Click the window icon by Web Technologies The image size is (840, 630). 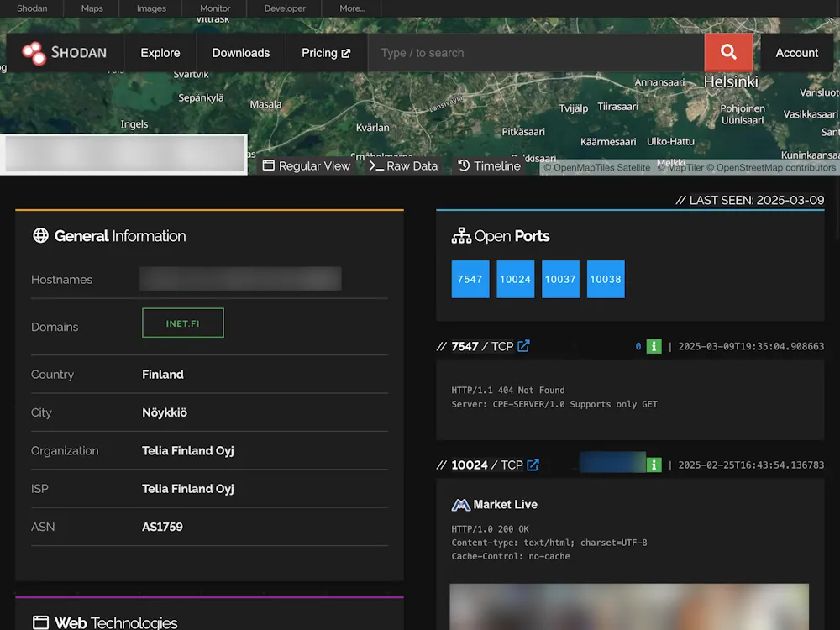[40, 622]
